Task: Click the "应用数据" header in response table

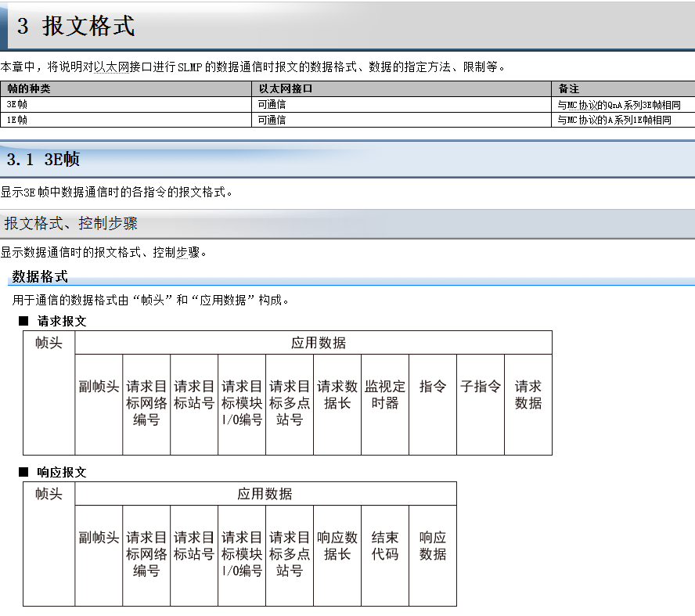Action: point(265,494)
